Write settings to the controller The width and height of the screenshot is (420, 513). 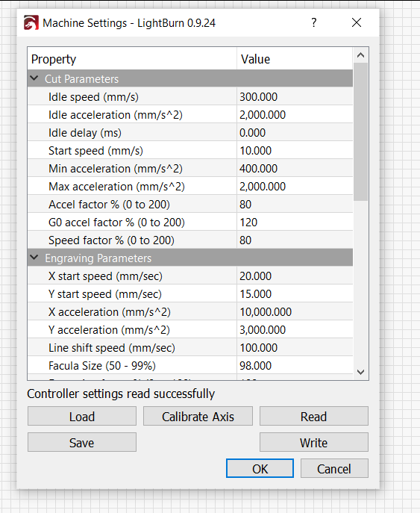pos(314,443)
